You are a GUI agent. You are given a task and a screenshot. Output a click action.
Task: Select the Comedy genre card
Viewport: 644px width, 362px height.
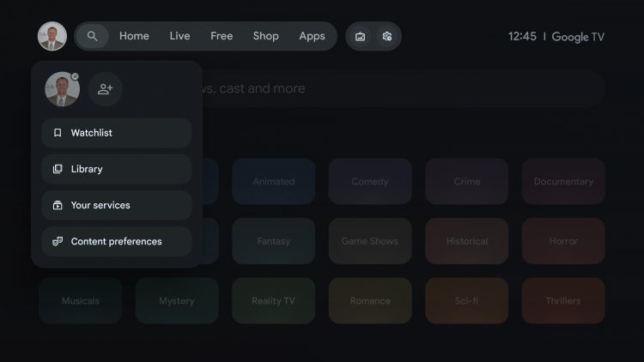click(x=370, y=181)
